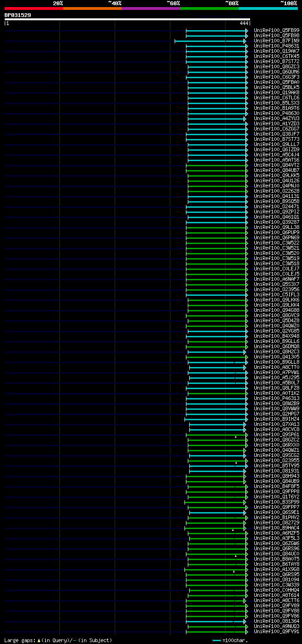Click the cyan 100char scale key

coord(217,641)
